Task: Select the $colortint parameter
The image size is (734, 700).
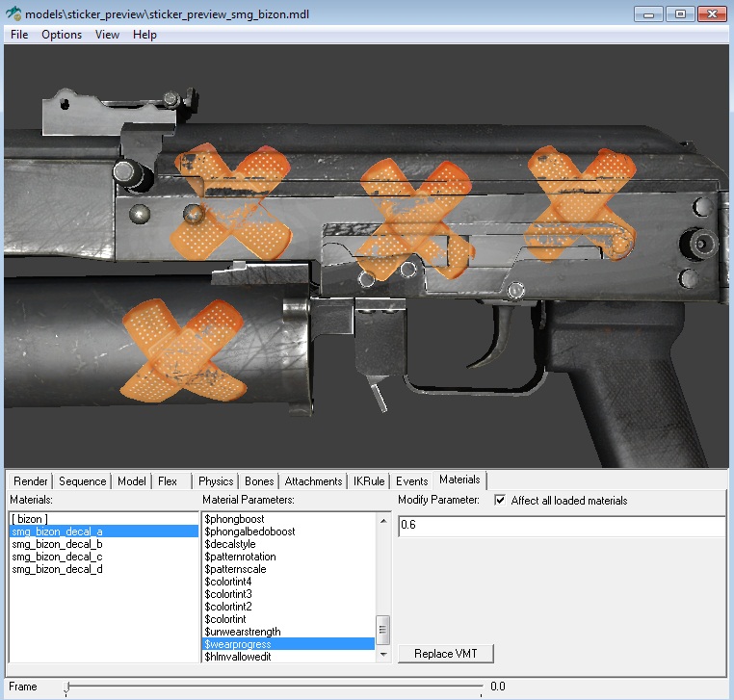Action: click(x=288, y=619)
